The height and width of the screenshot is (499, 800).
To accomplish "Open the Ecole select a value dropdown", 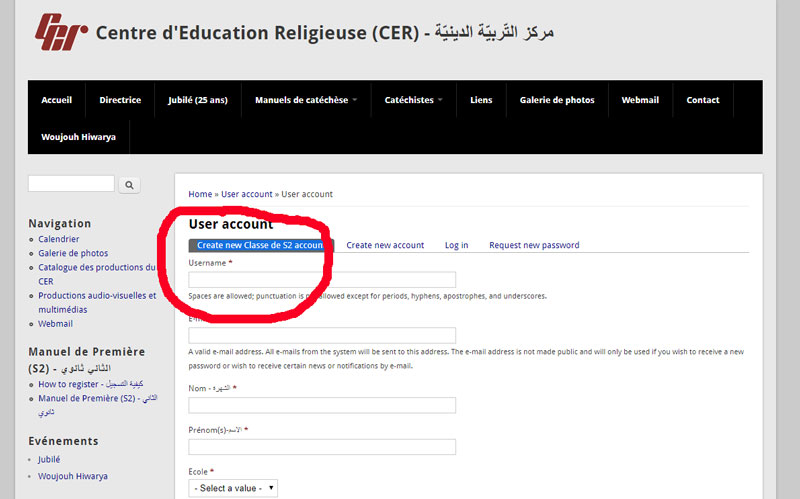I will pyautogui.click(x=233, y=488).
